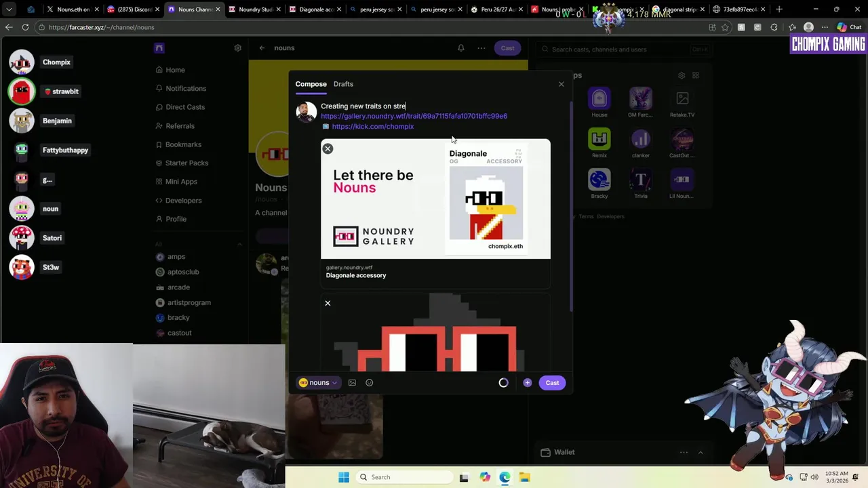
Task: Click the Windows taskbar Search box
Action: click(x=405, y=477)
